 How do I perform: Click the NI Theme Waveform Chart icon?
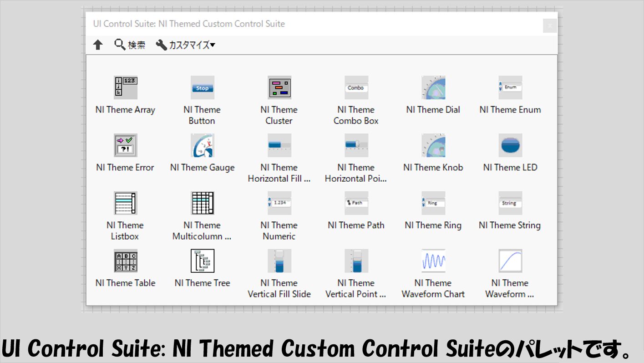click(x=433, y=261)
